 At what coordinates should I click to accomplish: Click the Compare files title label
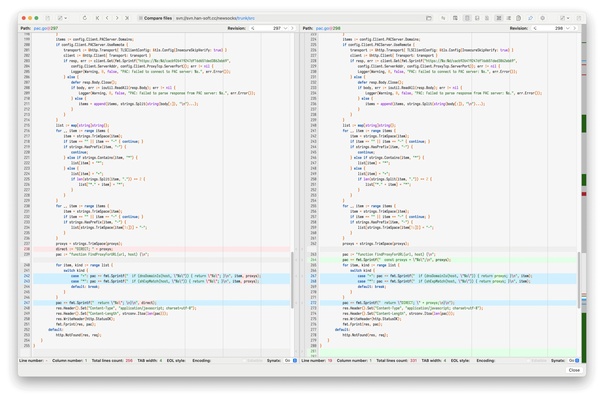point(158,18)
